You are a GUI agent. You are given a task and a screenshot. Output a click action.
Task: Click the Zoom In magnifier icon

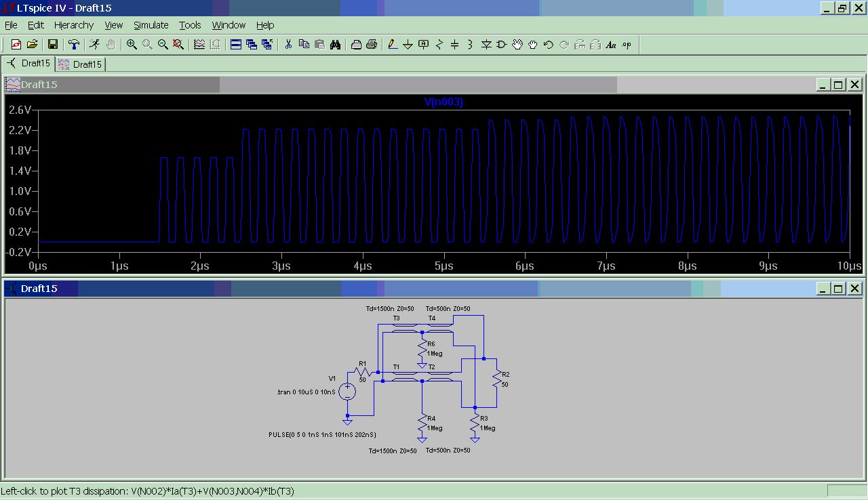132,45
